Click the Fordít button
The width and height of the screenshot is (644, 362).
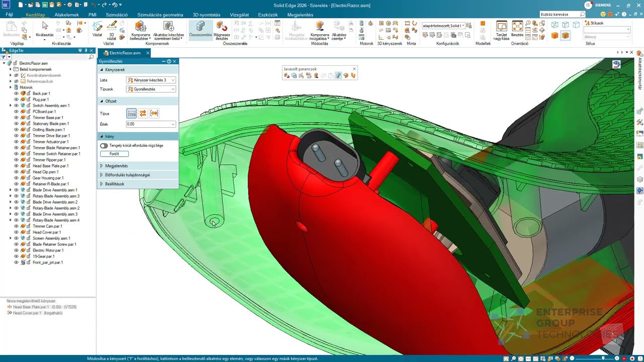pyautogui.click(x=114, y=154)
